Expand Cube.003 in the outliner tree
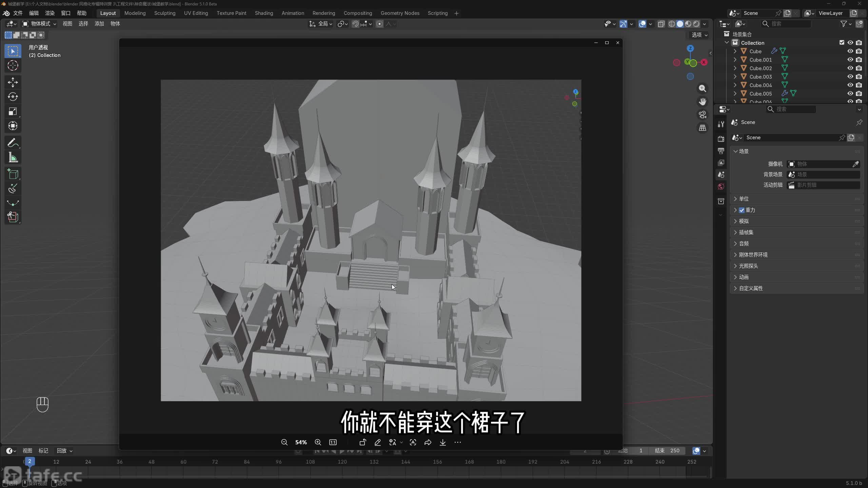 pos(735,77)
